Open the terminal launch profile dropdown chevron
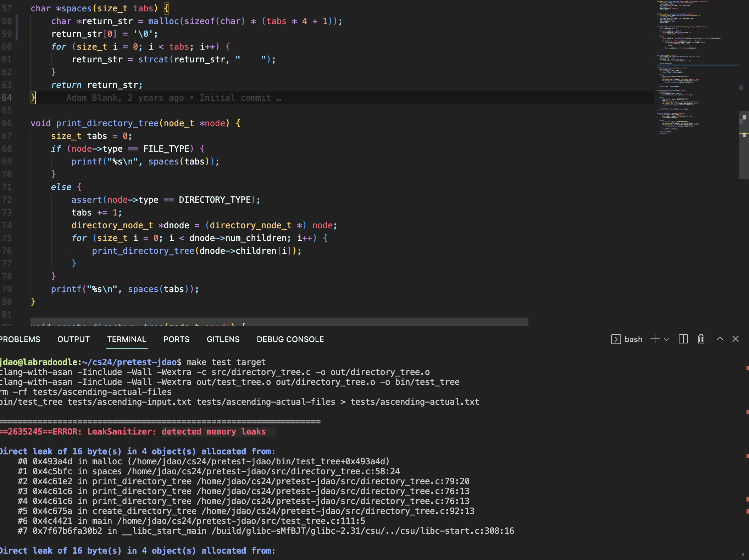Viewport: 749px width, 560px height. click(667, 339)
